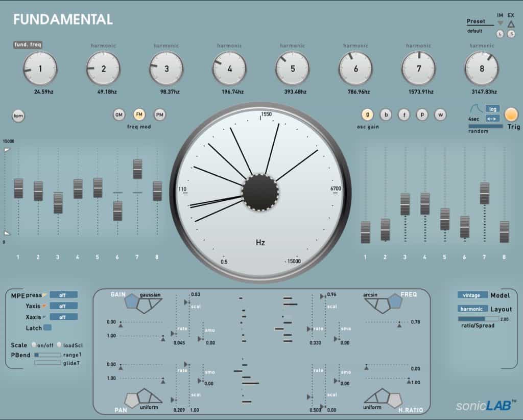The height and width of the screenshot is (420, 523).
Task: Click the central black dial knob
Action: [260, 193]
